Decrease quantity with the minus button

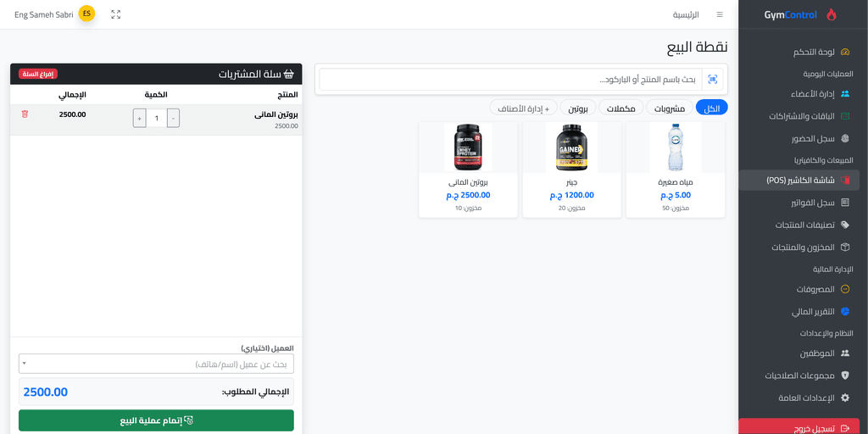pos(173,118)
